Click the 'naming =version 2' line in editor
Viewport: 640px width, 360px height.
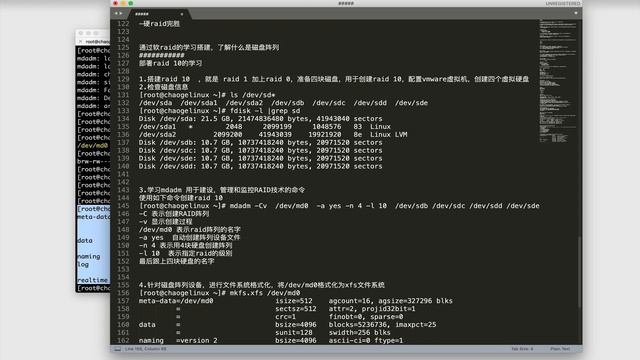(x=271, y=340)
